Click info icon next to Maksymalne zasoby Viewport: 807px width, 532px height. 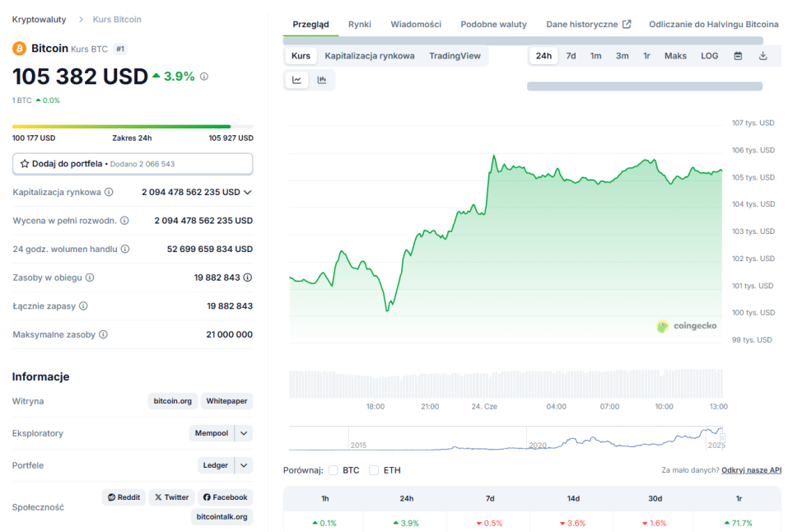tap(103, 334)
